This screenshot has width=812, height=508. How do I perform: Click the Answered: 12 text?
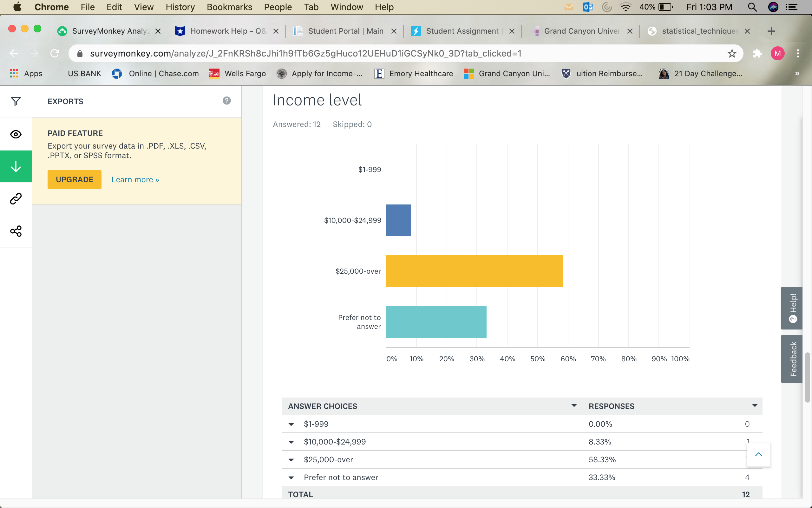(x=297, y=124)
